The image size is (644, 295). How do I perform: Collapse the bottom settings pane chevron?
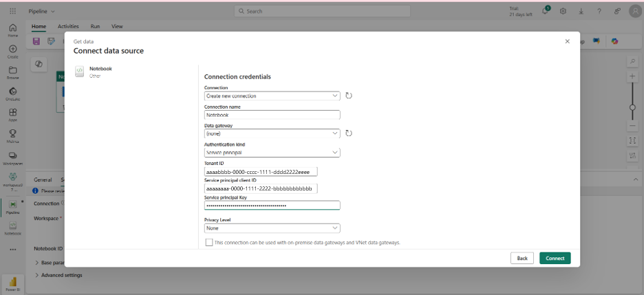[636, 179]
